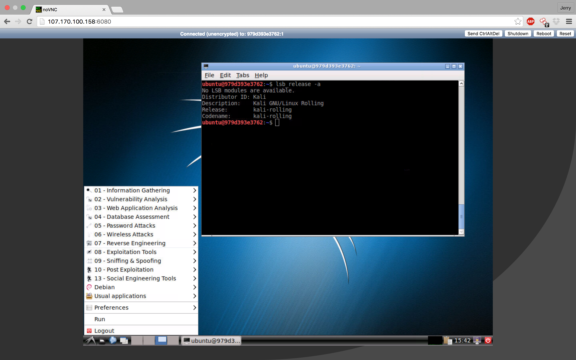Select the noVNC browser tab
The height and width of the screenshot is (360, 576).
tap(71, 9)
